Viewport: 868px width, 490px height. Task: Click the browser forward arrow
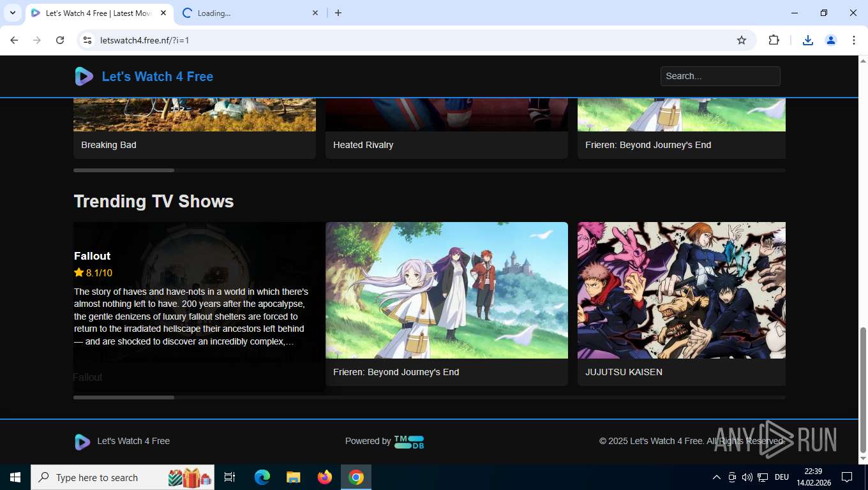(x=37, y=40)
